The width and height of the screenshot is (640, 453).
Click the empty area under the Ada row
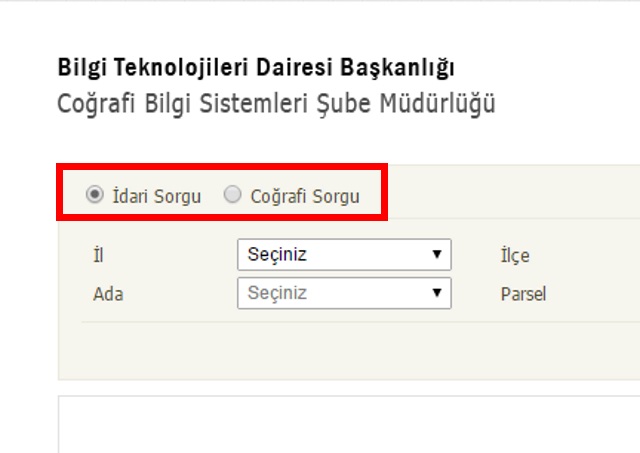349,351
